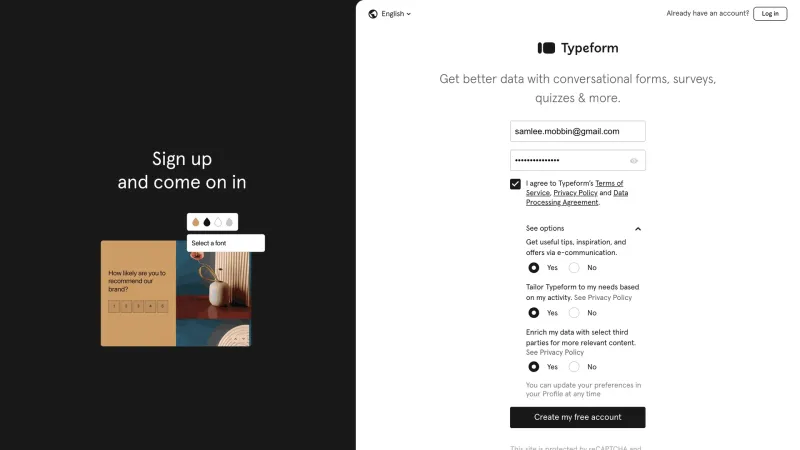Screen dimensions: 800x450
Task: Select No for Enrich my data option
Action: tap(574, 367)
